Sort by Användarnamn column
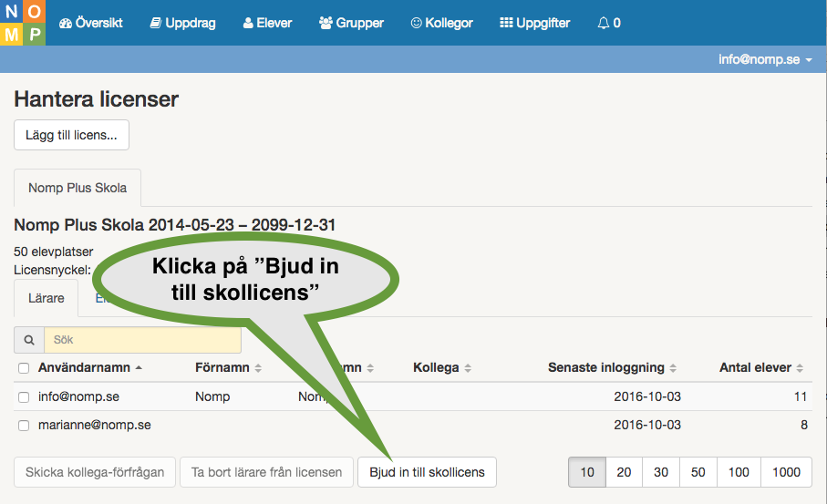The image size is (827, 504). (90, 367)
